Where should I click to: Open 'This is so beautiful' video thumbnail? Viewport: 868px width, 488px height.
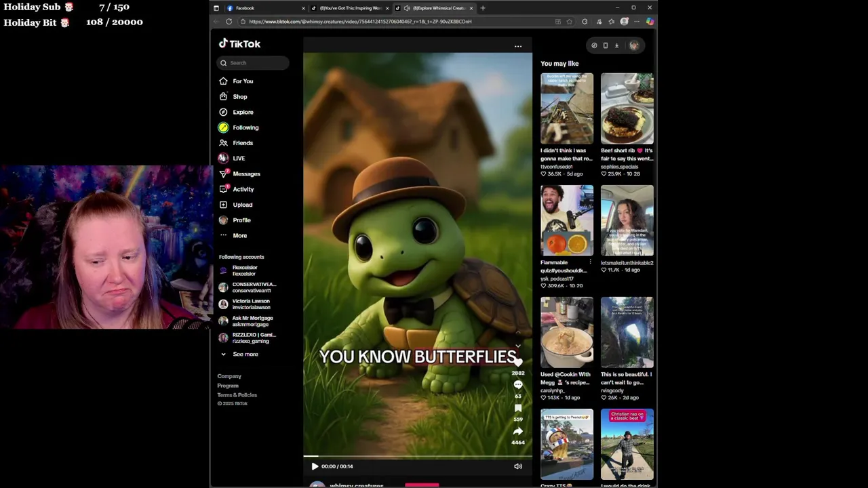pos(627,332)
